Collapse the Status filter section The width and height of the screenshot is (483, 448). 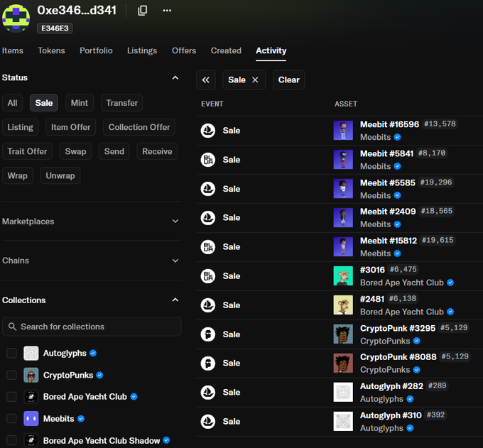tap(175, 77)
